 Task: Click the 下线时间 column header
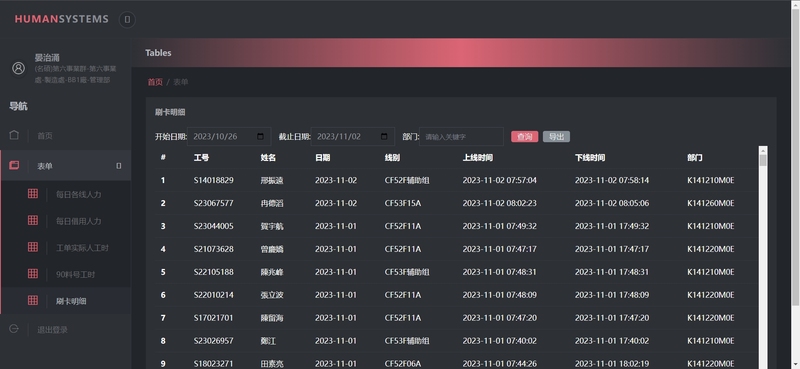(x=590, y=158)
